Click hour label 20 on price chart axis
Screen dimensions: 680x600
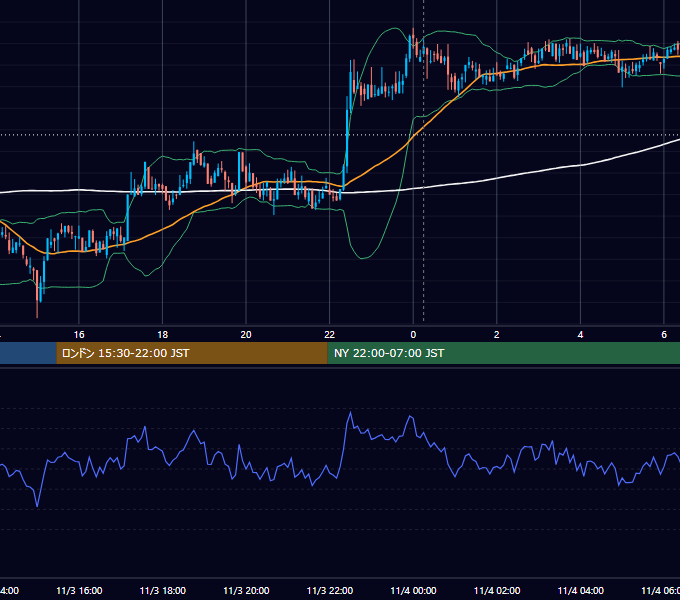246,334
